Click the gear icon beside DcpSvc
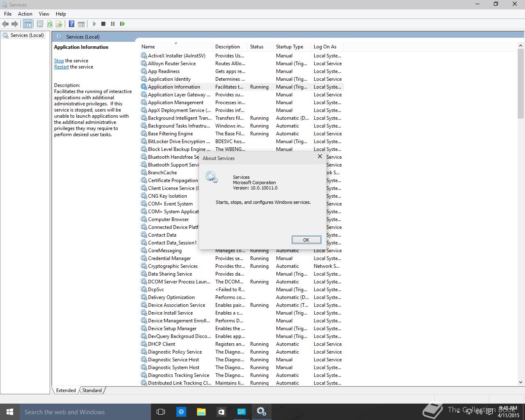The width and height of the screenshot is (525, 420). [144, 289]
